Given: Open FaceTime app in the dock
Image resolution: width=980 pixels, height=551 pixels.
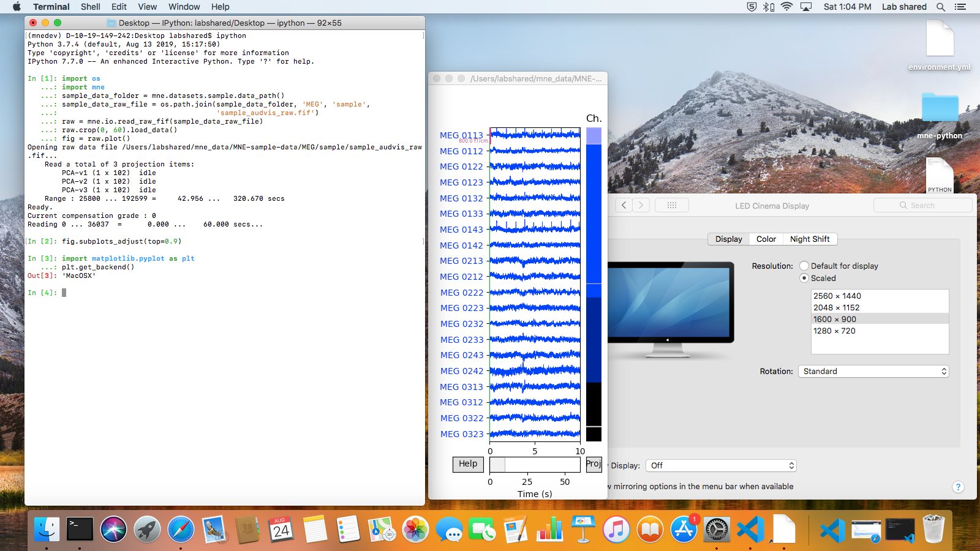Looking at the screenshot, I should point(483,530).
